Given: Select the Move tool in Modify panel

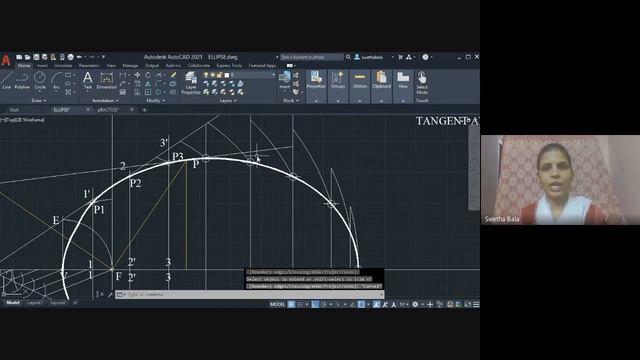Looking at the screenshot, I should 137,75.
